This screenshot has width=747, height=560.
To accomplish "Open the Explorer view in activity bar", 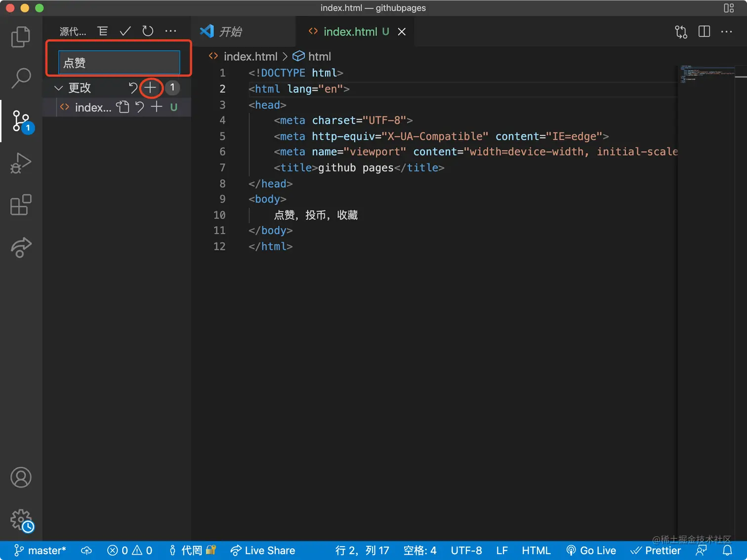I will [x=21, y=37].
